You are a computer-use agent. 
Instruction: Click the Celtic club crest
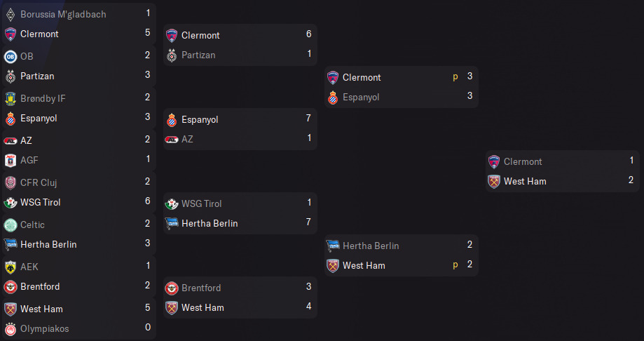11,225
